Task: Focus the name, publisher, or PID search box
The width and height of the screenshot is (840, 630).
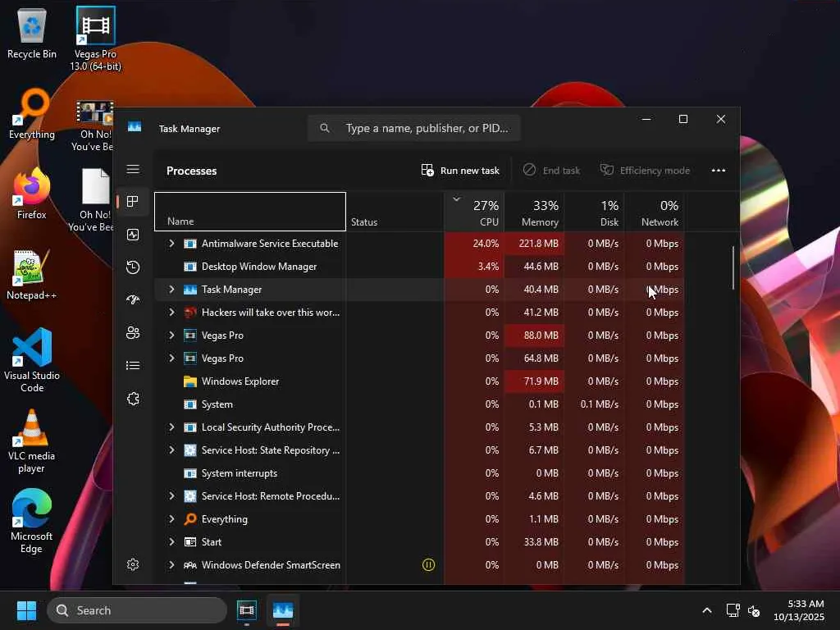Action: click(x=414, y=128)
